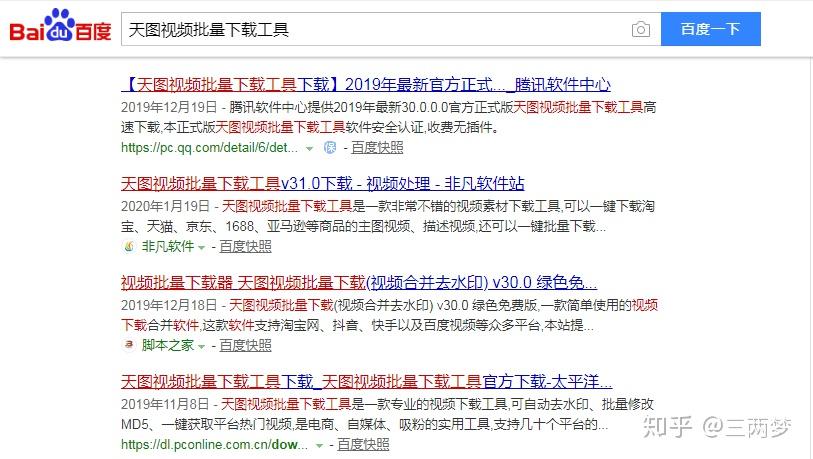Open 腾讯软件中心 result title
The width and height of the screenshot is (813, 459).
(x=366, y=85)
